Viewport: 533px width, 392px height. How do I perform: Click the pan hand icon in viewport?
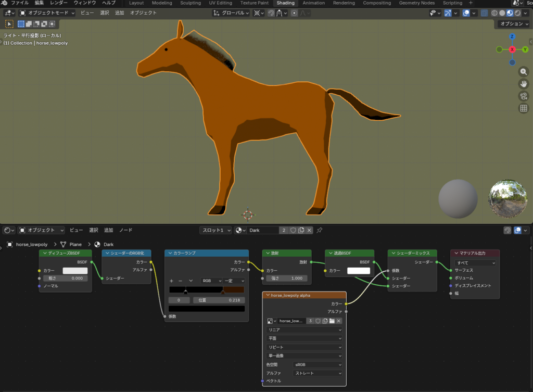[524, 84]
